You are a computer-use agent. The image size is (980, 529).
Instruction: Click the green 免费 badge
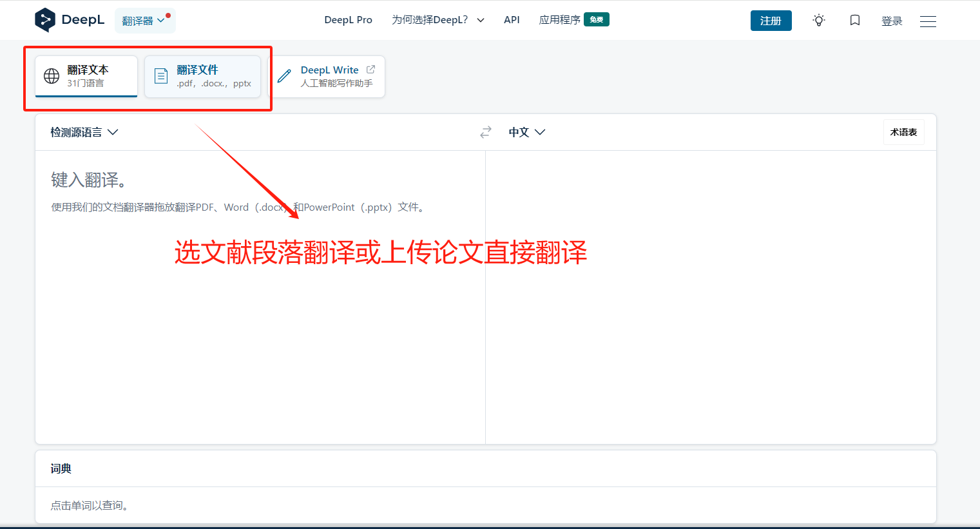[597, 19]
